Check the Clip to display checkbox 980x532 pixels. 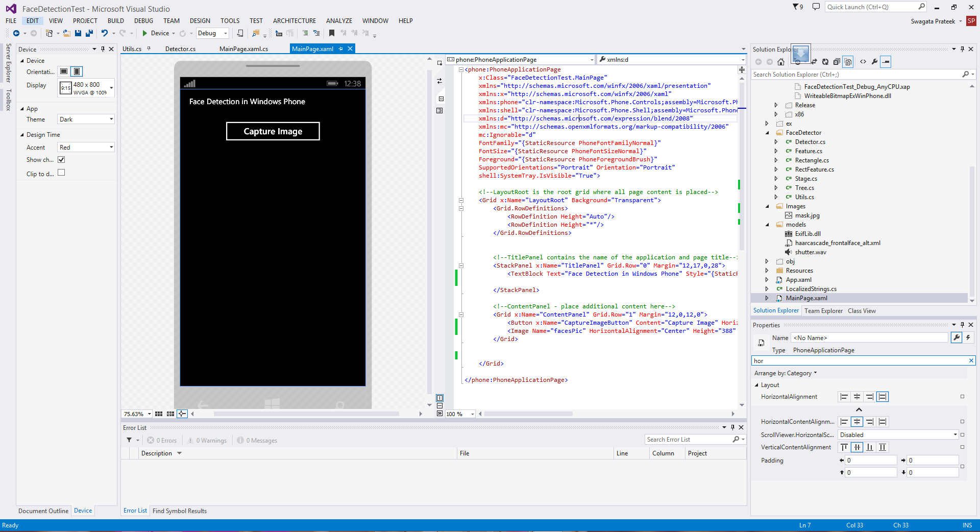point(61,173)
